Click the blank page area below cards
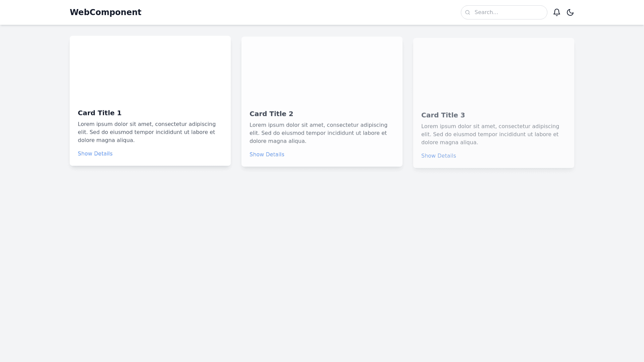644x362 pixels. click(322, 261)
